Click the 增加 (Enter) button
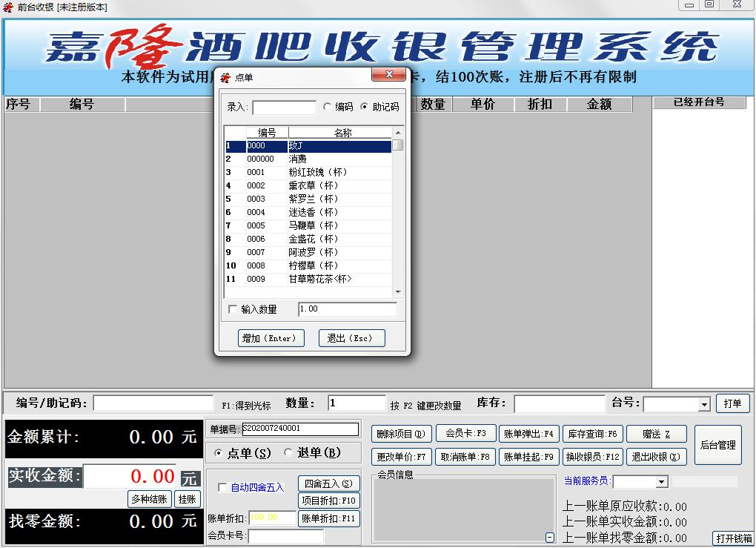The width and height of the screenshot is (756, 548). (271, 338)
